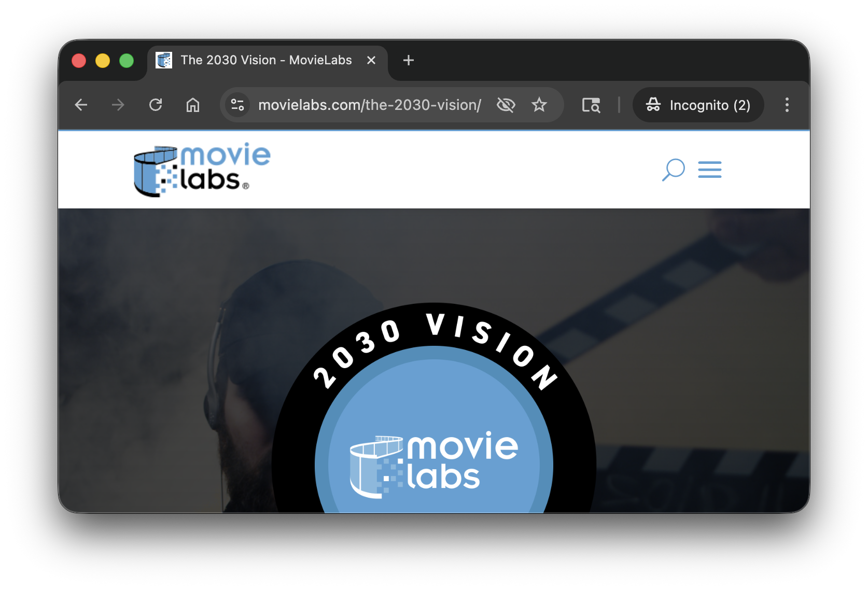Minimize the window with yellow button

pyautogui.click(x=103, y=61)
